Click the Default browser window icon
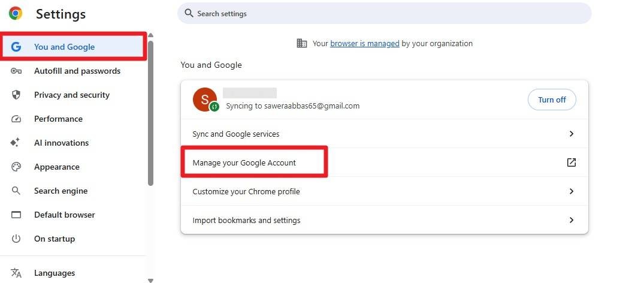The image size is (644, 283). pyautogui.click(x=16, y=215)
